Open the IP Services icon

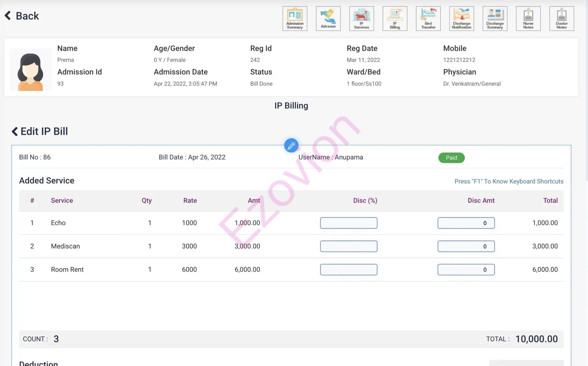click(x=361, y=19)
